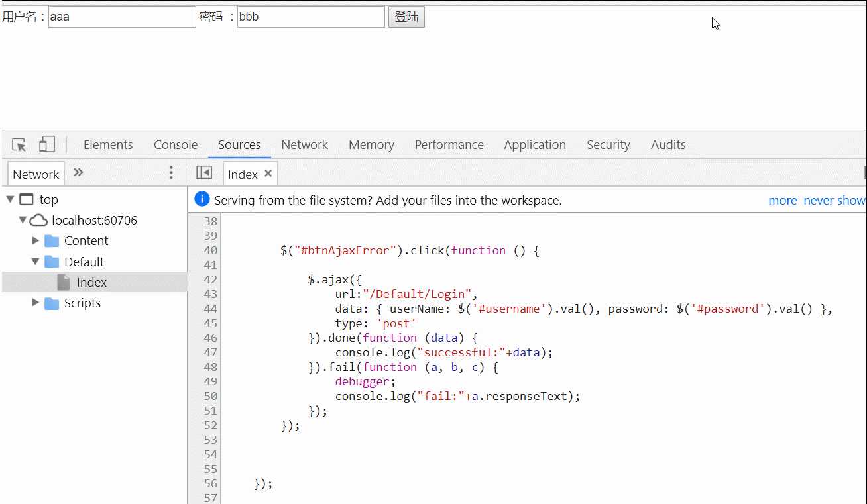The image size is (867, 504).
Task: Focus the 密码 password input field
Action: pos(311,17)
